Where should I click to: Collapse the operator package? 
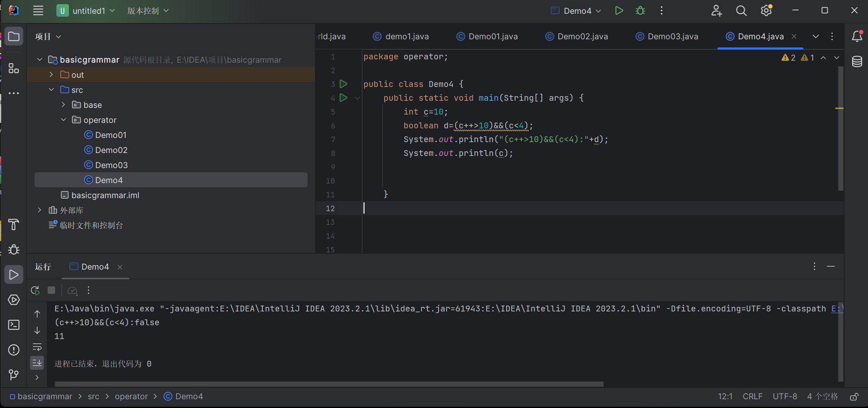[63, 120]
